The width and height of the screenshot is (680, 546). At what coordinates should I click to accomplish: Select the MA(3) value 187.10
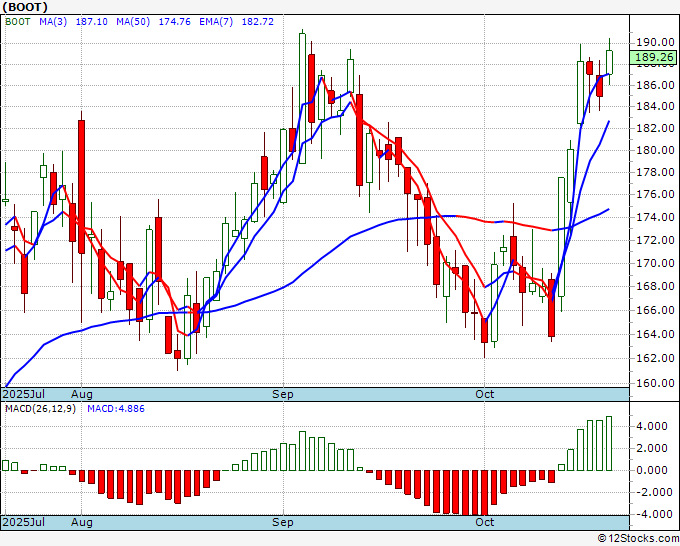92,22
